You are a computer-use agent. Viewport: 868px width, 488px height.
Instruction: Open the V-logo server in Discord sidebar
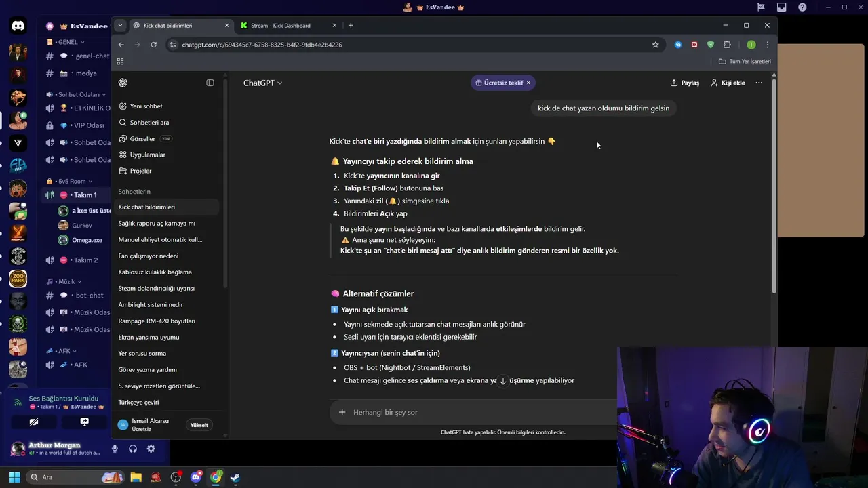pyautogui.click(x=18, y=143)
